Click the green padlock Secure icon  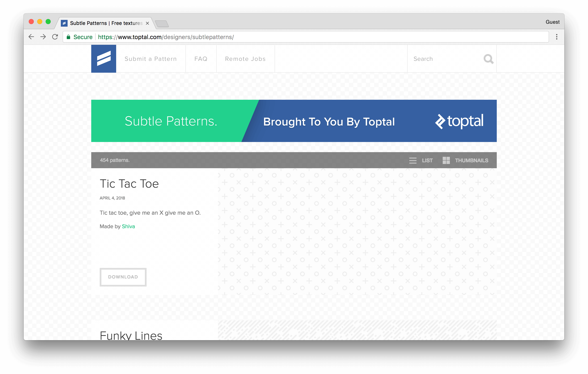[69, 37]
